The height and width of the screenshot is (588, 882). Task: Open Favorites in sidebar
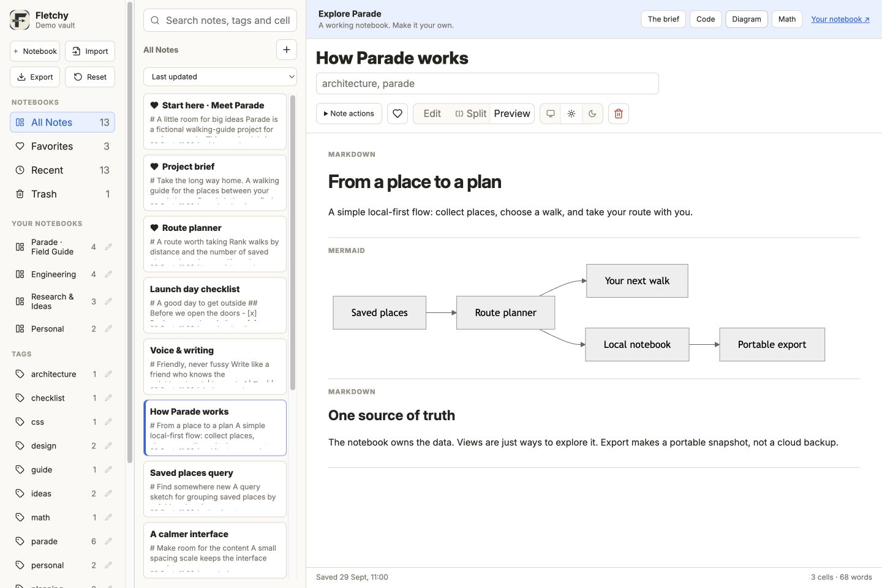click(x=62, y=146)
